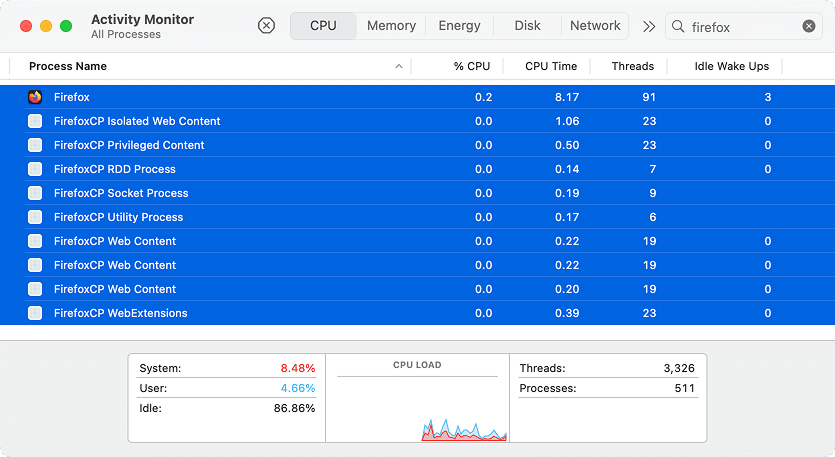Image resolution: width=835 pixels, height=457 pixels.
Task: Expand the toolbar overflow chevrons
Action: point(649,26)
